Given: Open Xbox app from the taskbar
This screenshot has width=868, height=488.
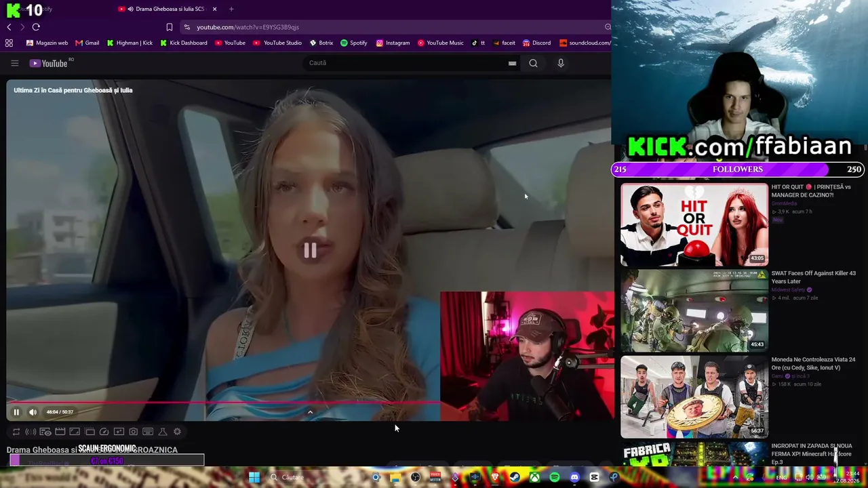Looking at the screenshot, I should (535, 477).
